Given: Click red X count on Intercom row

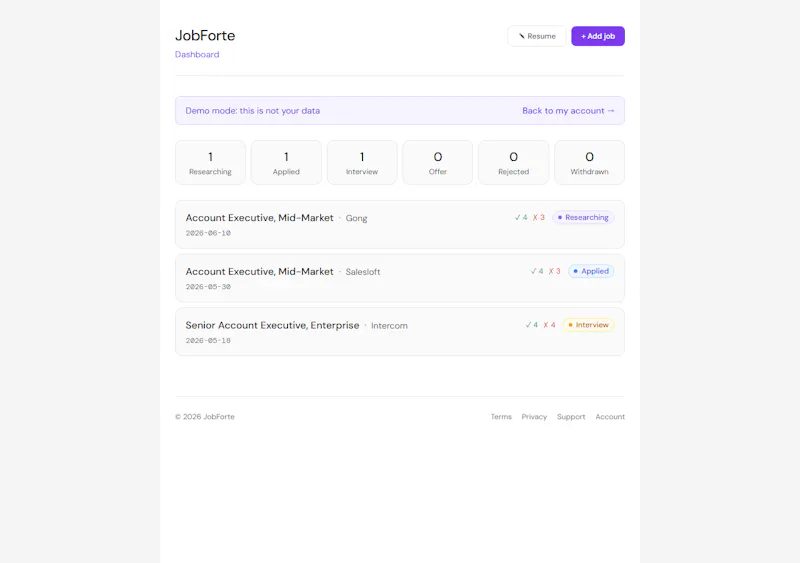Looking at the screenshot, I should pyautogui.click(x=549, y=325).
